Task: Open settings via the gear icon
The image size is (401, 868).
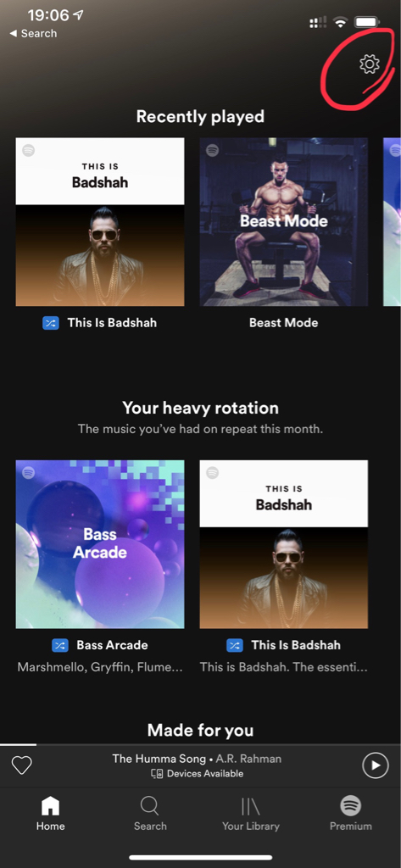Action: 369,64
